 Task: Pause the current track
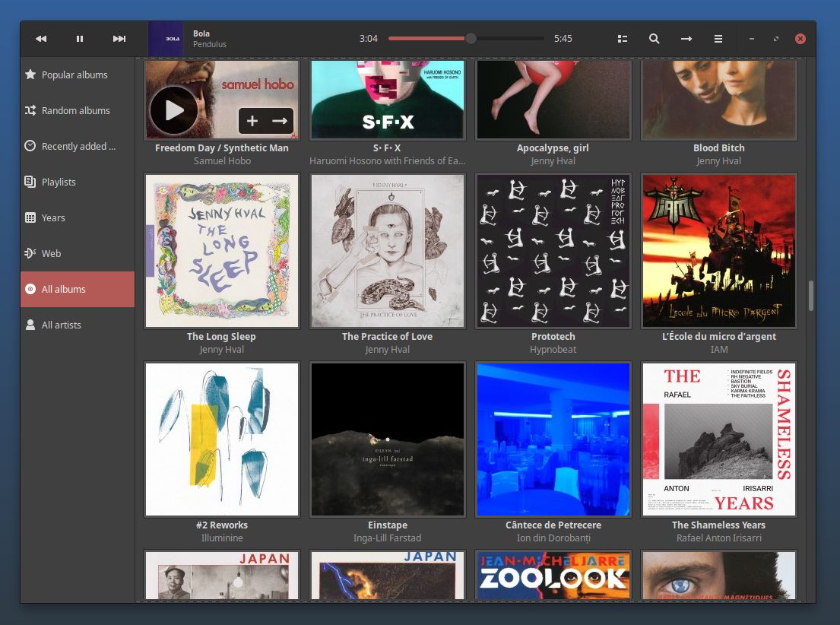point(80,39)
